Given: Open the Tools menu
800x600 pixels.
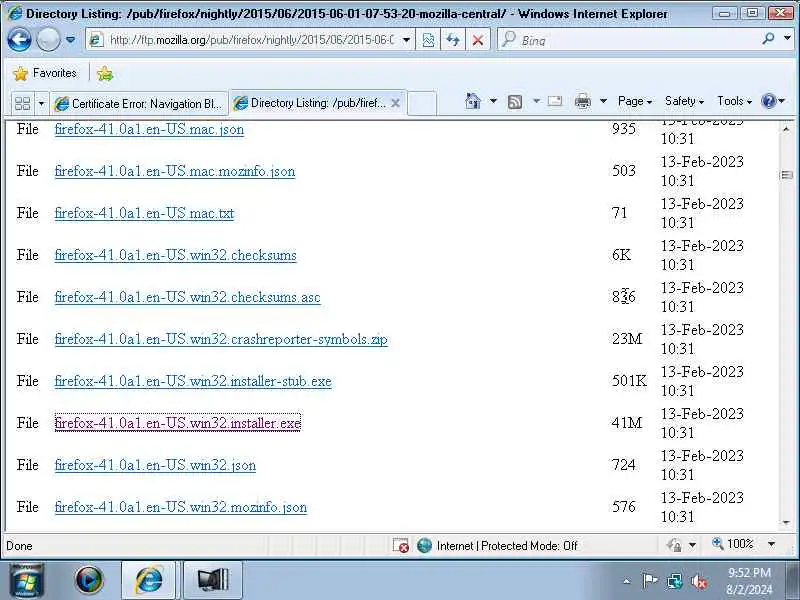Looking at the screenshot, I should (x=734, y=101).
